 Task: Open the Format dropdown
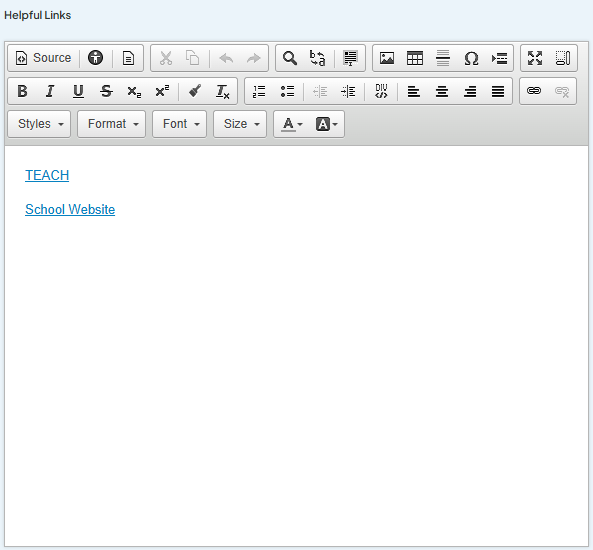tap(112, 124)
